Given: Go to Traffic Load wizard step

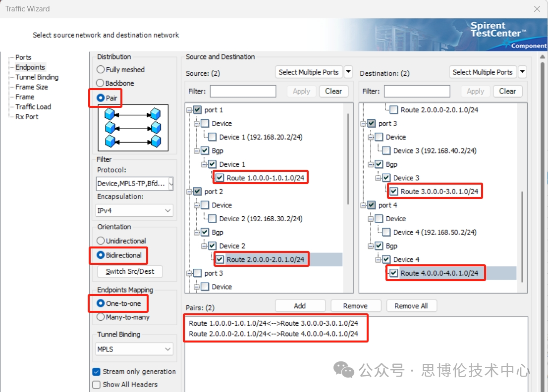Looking at the screenshot, I should (33, 107).
